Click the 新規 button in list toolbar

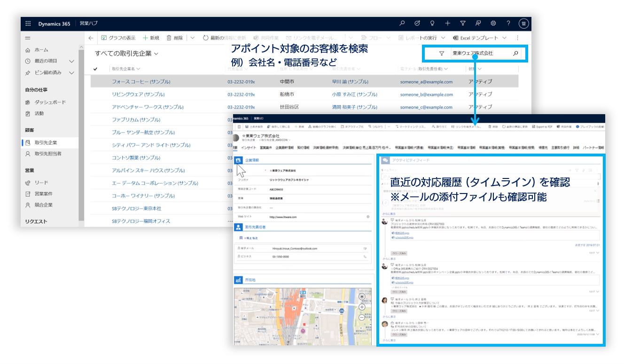[151, 38]
